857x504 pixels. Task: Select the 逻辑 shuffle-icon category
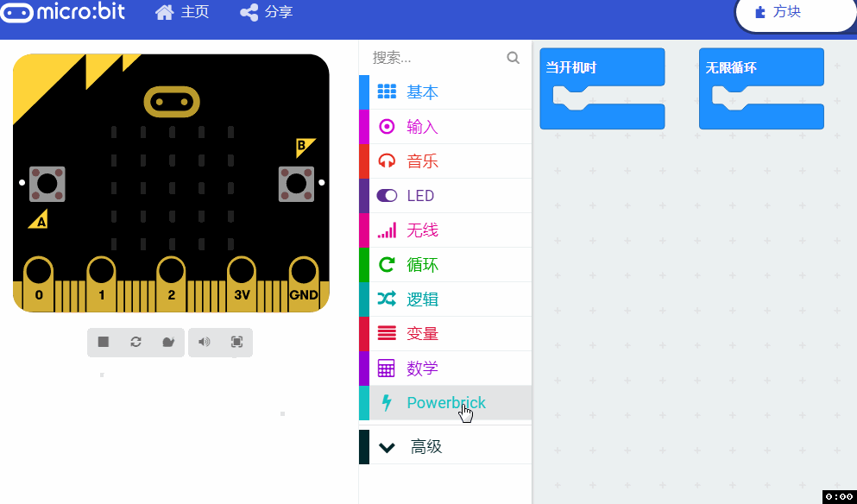coord(444,299)
